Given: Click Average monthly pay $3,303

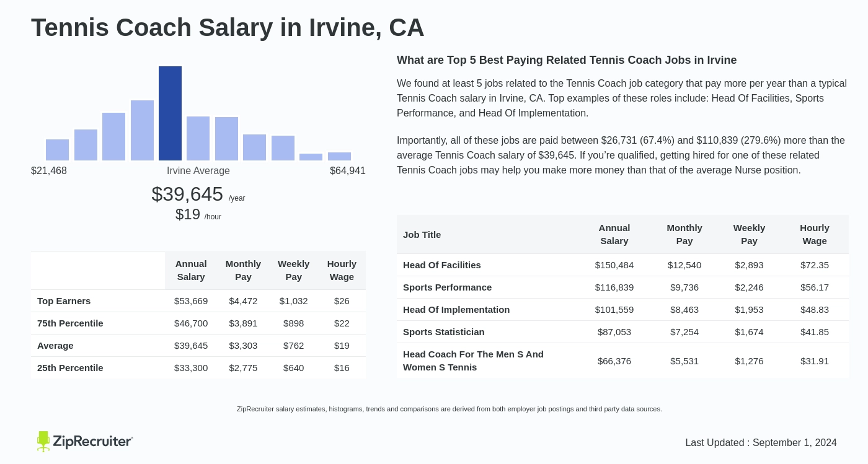Looking at the screenshot, I should click(243, 346).
